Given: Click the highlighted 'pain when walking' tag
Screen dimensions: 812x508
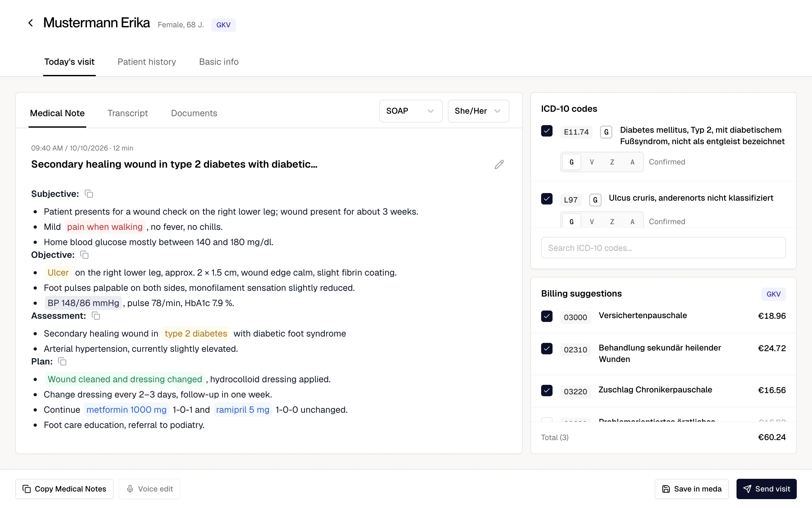Looking at the screenshot, I should click(x=105, y=227).
